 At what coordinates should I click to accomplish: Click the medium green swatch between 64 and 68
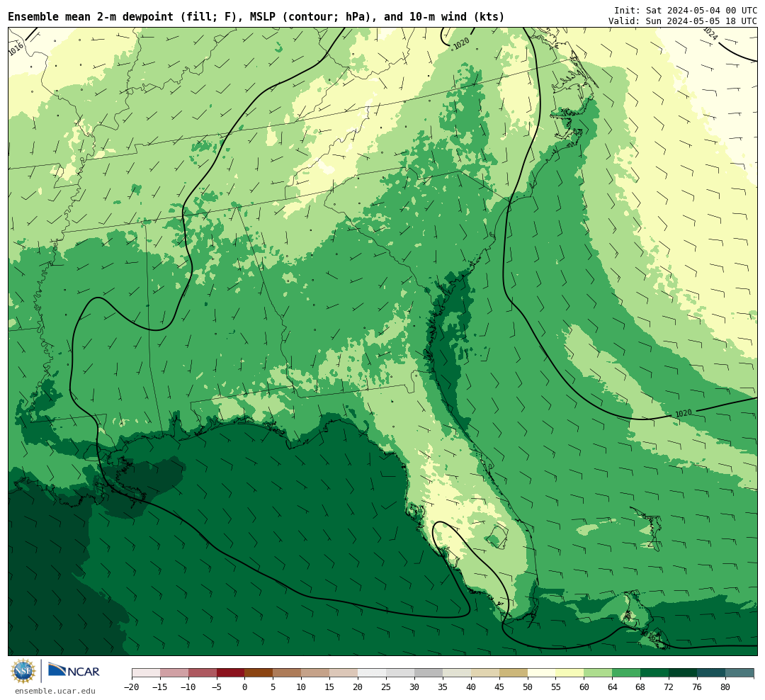click(626, 673)
